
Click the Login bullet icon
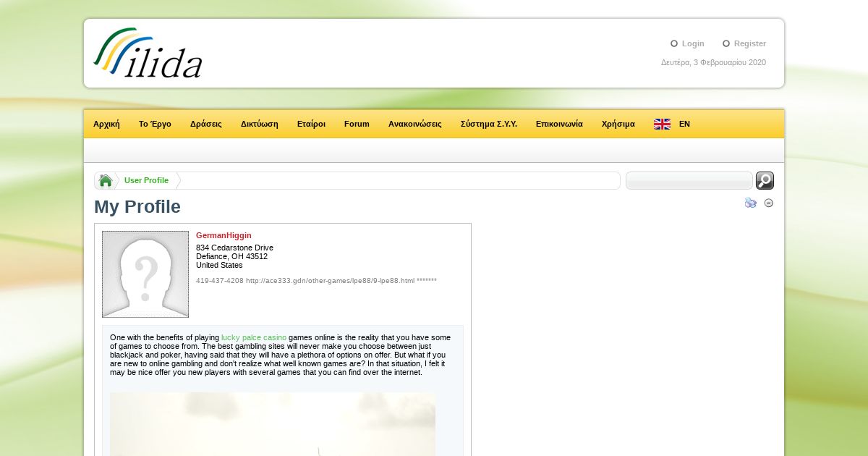click(x=674, y=43)
